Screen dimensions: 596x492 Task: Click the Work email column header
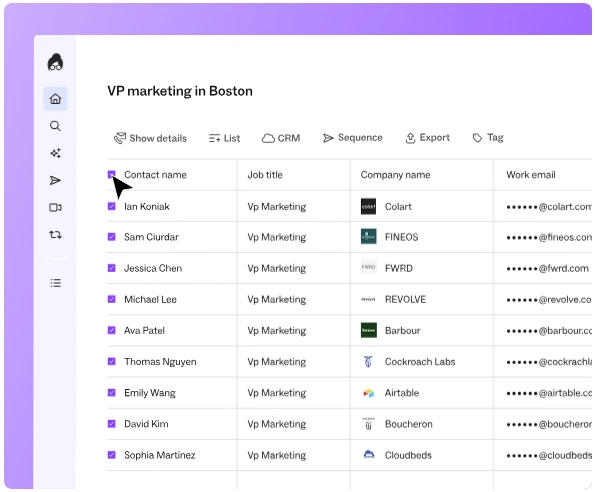point(531,175)
